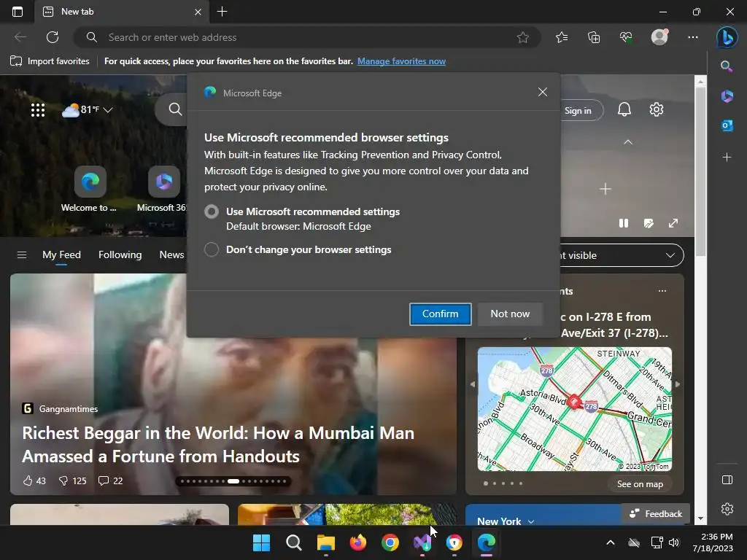Open the feed hamburger menu
Image resolution: width=747 pixels, height=560 pixels.
(21, 254)
